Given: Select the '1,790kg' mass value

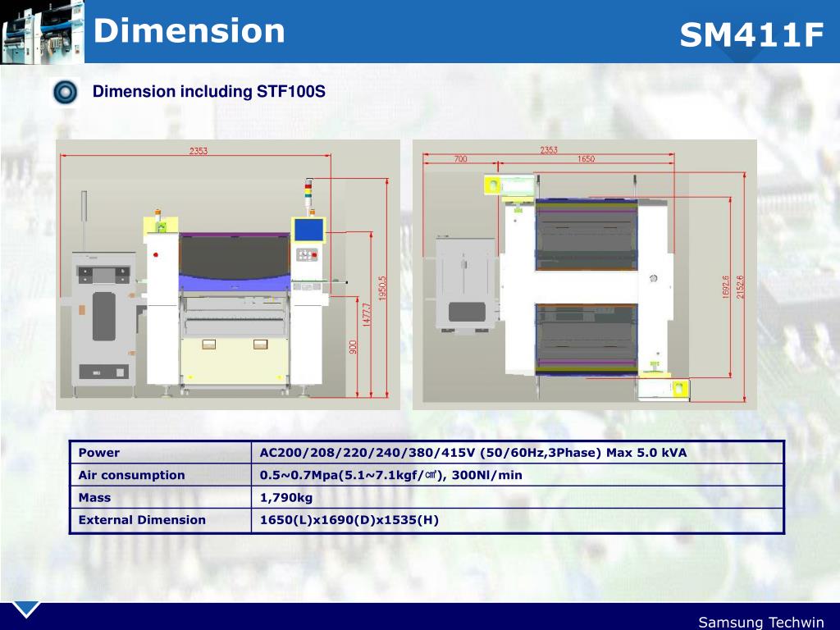Looking at the screenshot, I should (286, 498).
